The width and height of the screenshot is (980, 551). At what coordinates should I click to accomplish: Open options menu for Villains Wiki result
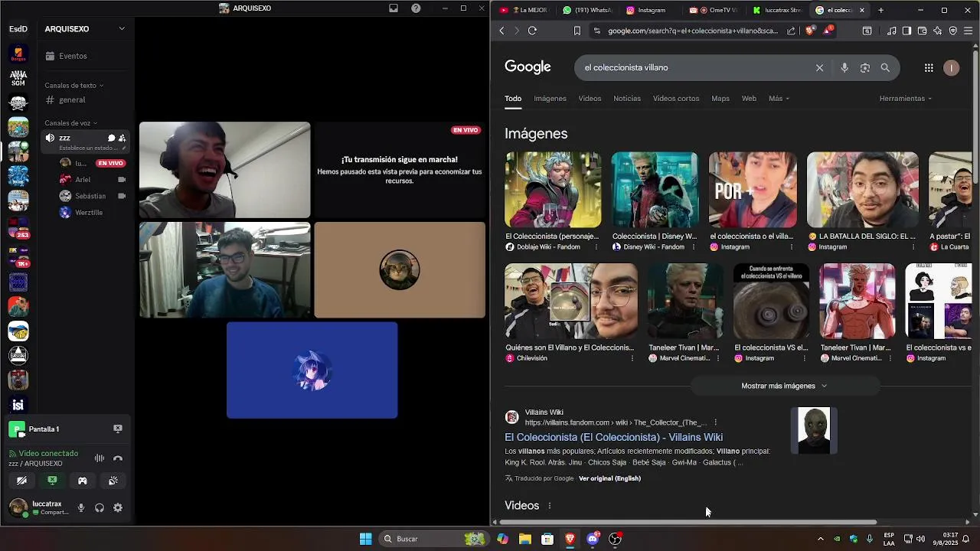pyautogui.click(x=716, y=422)
